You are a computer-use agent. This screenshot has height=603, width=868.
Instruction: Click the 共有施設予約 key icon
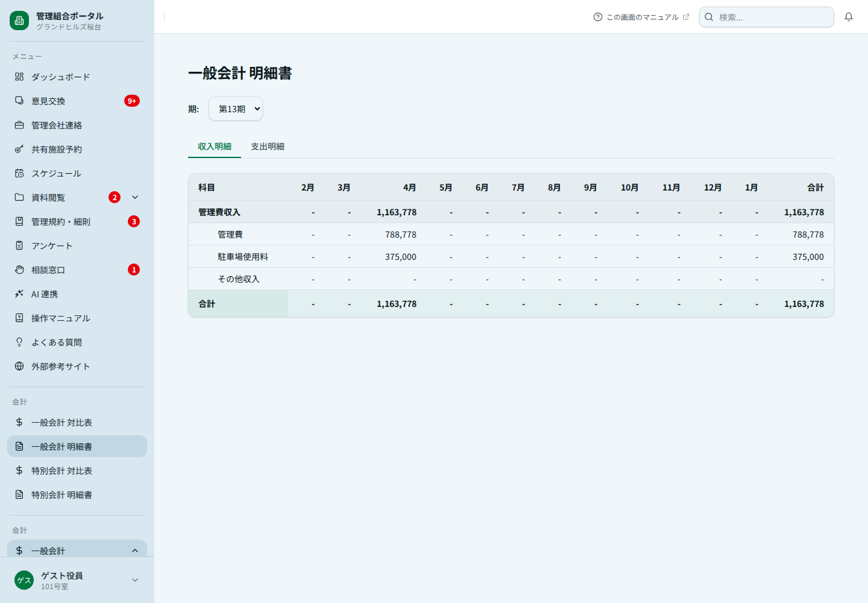pyautogui.click(x=19, y=149)
